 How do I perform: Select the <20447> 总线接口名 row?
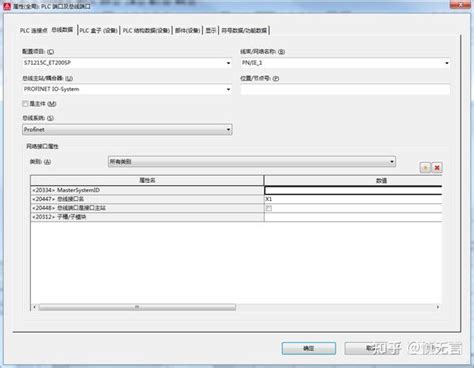pos(147,199)
